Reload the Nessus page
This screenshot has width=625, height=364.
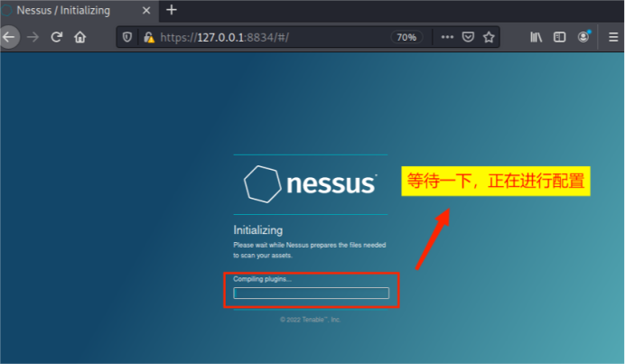pos(57,37)
